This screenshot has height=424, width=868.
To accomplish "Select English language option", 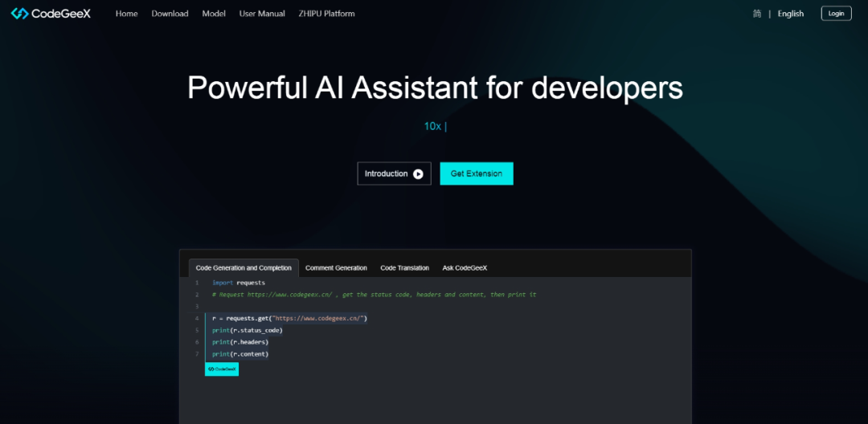I will pos(790,14).
